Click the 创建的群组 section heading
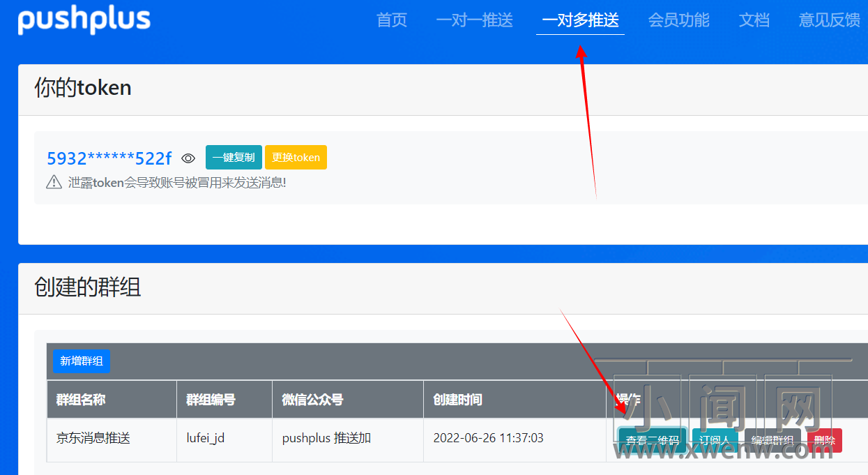Image resolution: width=868 pixels, height=475 pixels. click(x=88, y=287)
